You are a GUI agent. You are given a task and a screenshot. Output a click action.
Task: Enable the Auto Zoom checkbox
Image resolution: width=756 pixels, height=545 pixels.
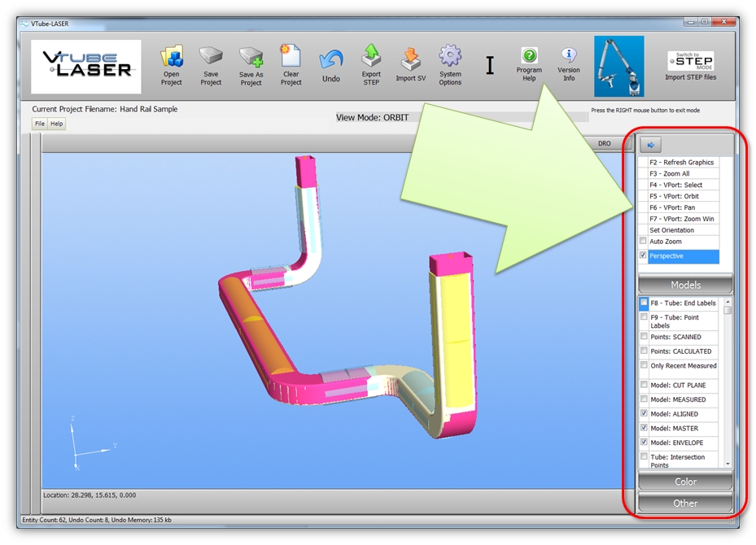(644, 242)
